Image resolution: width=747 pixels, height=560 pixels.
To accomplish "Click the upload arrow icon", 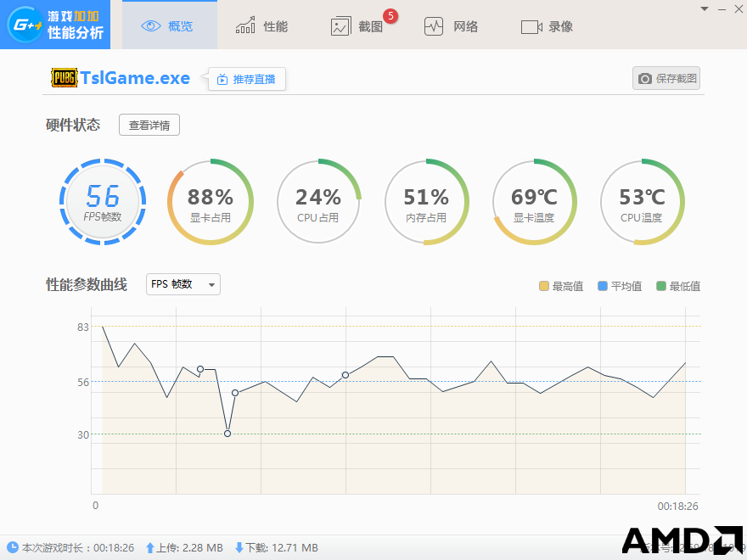I will coord(150,548).
